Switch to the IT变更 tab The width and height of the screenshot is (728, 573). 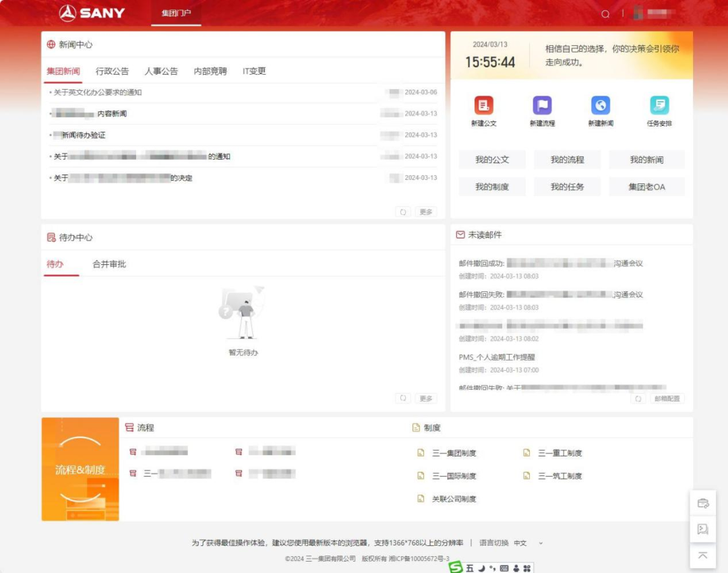point(254,71)
